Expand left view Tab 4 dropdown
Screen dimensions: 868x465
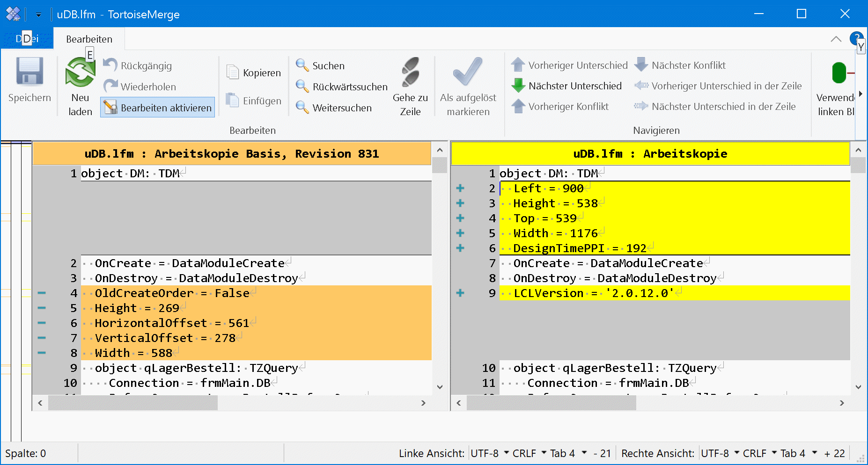click(x=568, y=453)
